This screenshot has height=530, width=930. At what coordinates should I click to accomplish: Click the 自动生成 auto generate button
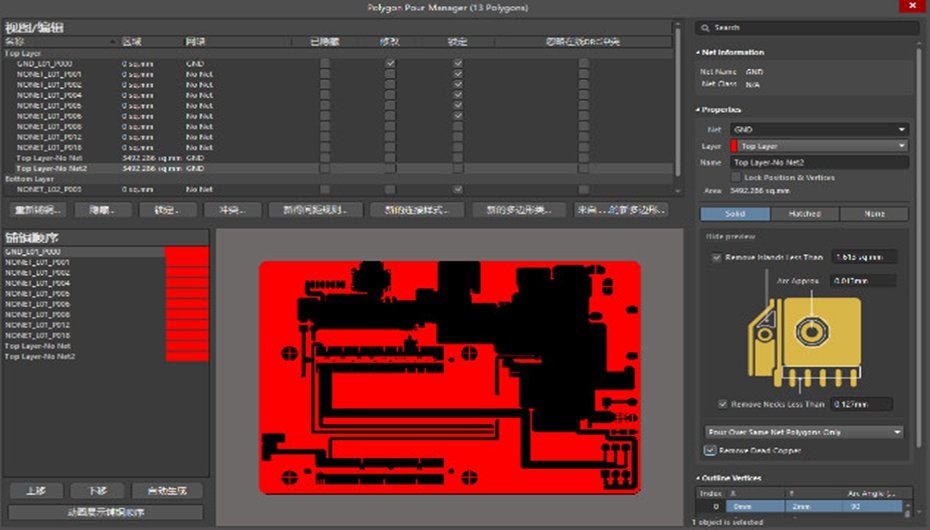[x=167, y=491]
